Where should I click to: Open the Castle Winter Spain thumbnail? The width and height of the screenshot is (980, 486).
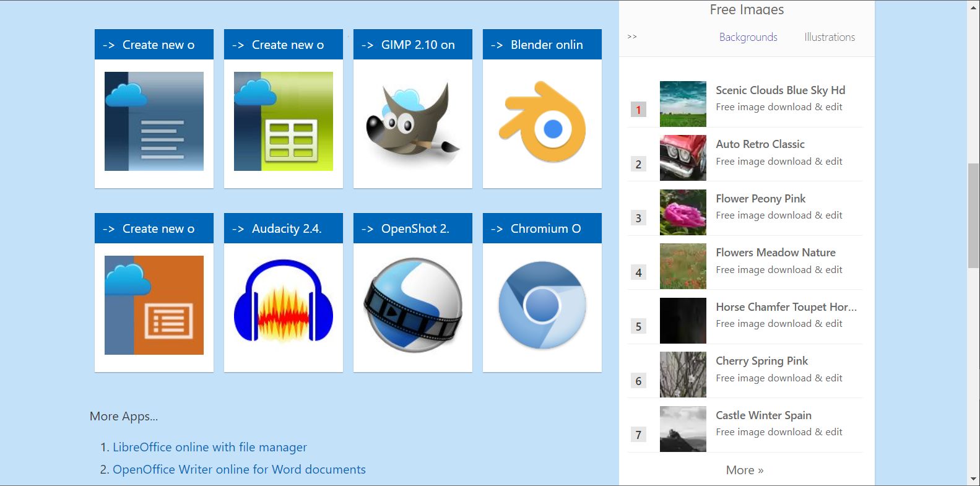[683, 429]
